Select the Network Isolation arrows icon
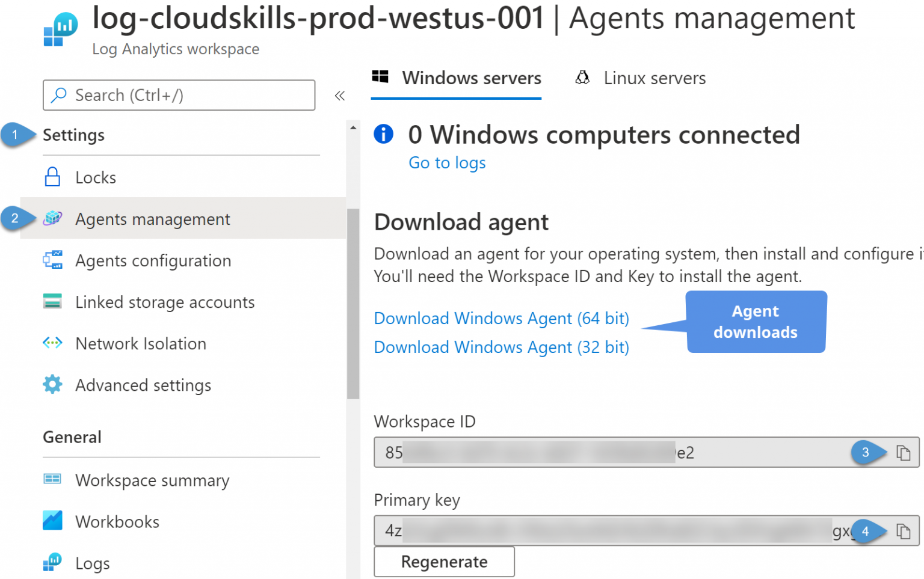 52,343
